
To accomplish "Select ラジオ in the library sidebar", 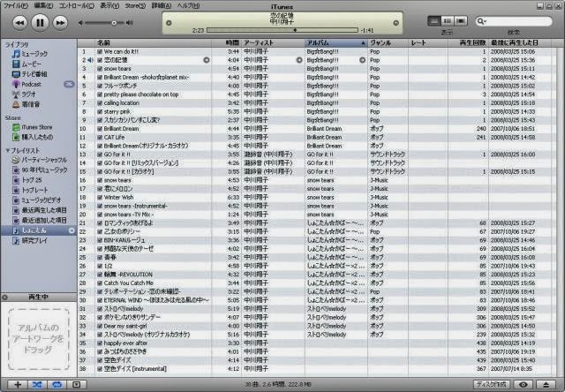I will 28,94.
